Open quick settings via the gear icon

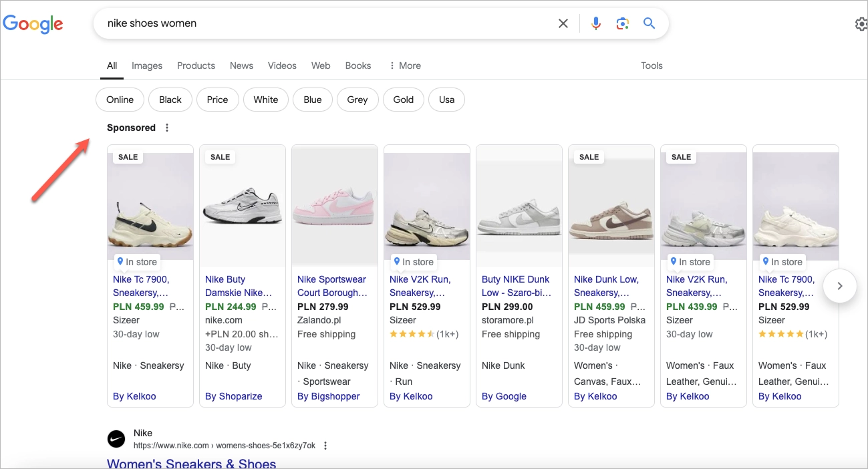[x=861, y=23]
